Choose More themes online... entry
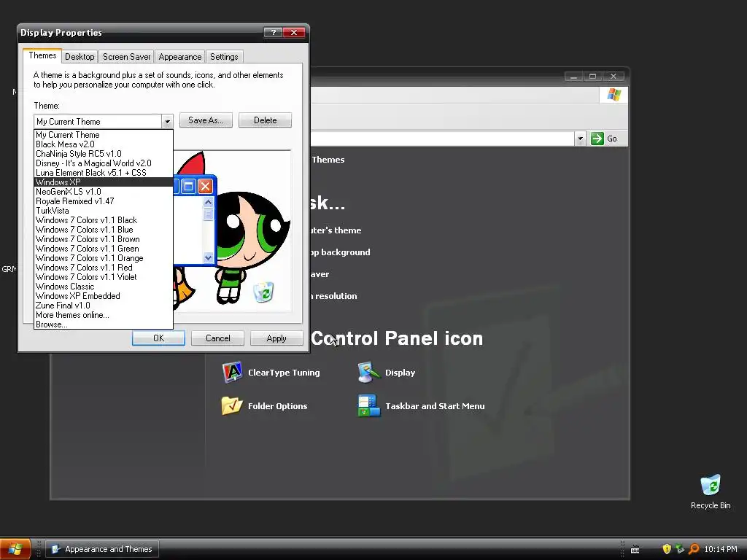 tap(104, 315)
